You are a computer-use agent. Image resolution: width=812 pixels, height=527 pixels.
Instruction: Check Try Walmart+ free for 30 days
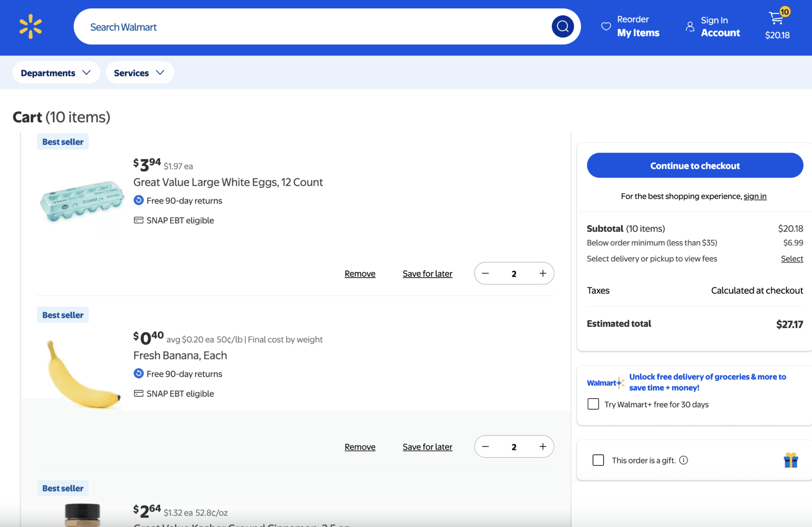(x=593, y=404)
